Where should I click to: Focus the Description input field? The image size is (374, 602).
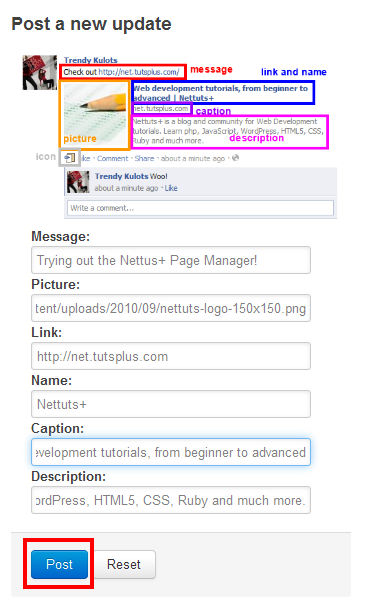[171, 500]
